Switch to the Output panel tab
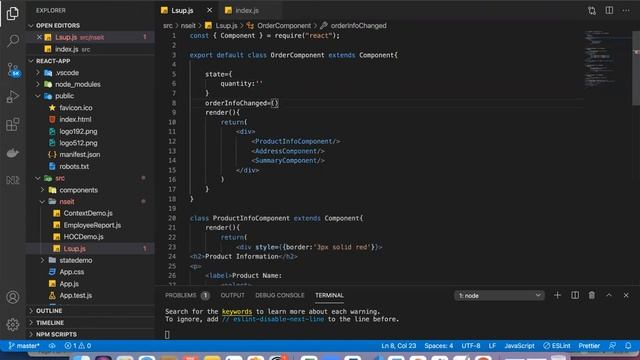This screenshot has height=360, width=640. 233,295
